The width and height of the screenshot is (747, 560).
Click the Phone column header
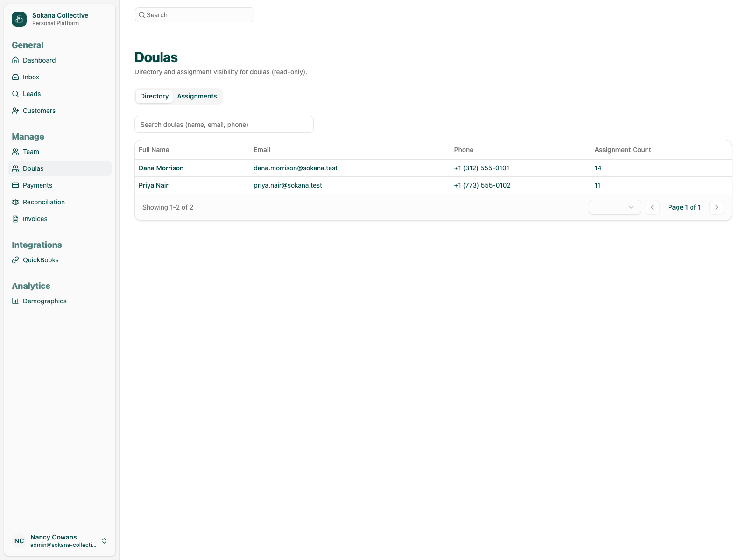(464, 150)
